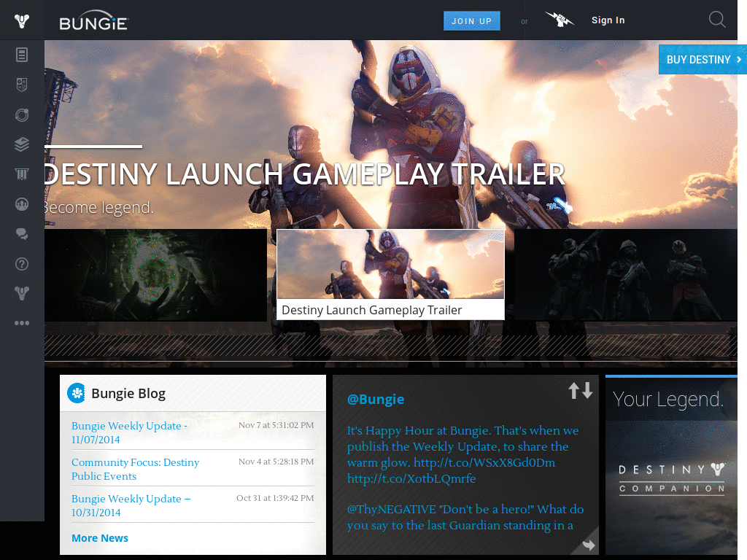Open the help question mark icon
Screen dimensions: 747x560
point(22,264)
